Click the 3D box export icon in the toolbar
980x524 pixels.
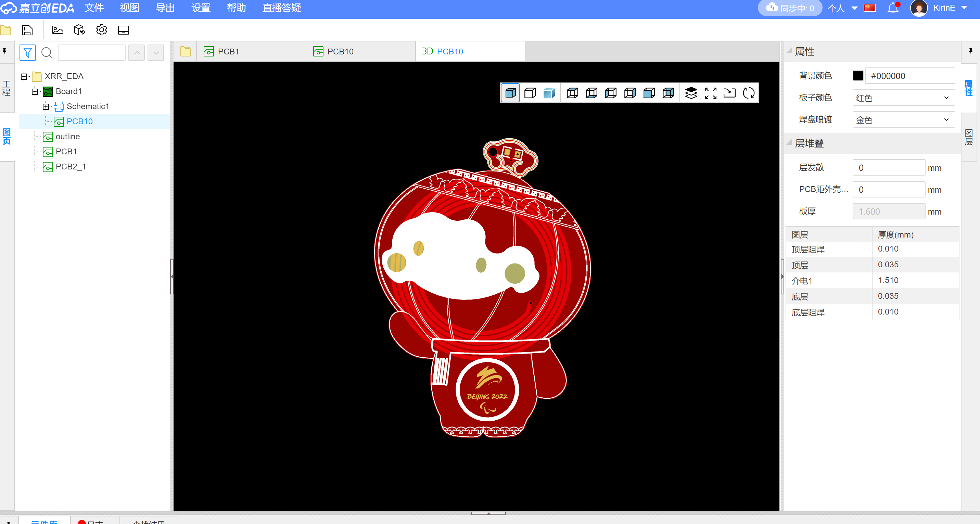[x=79, y=30]
